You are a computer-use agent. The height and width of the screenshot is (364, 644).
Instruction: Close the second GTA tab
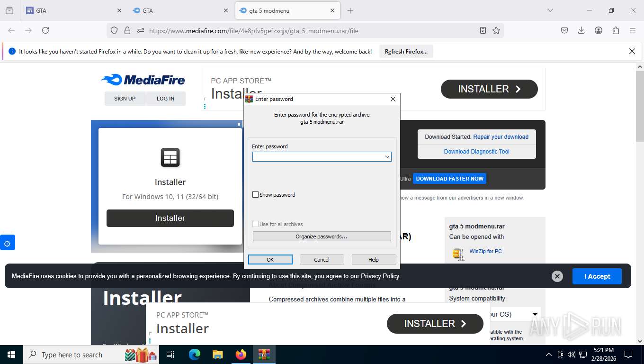pos(226,10)
